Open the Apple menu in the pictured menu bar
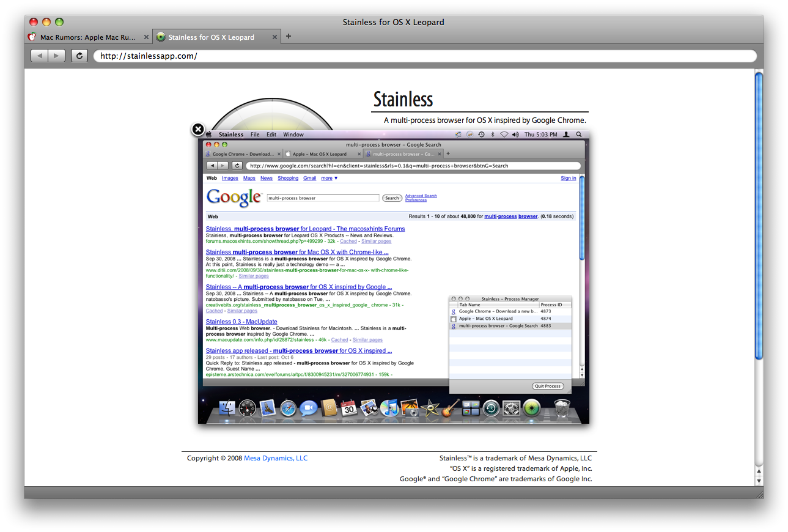The image size is (788, 532). [x=208, y=135]
